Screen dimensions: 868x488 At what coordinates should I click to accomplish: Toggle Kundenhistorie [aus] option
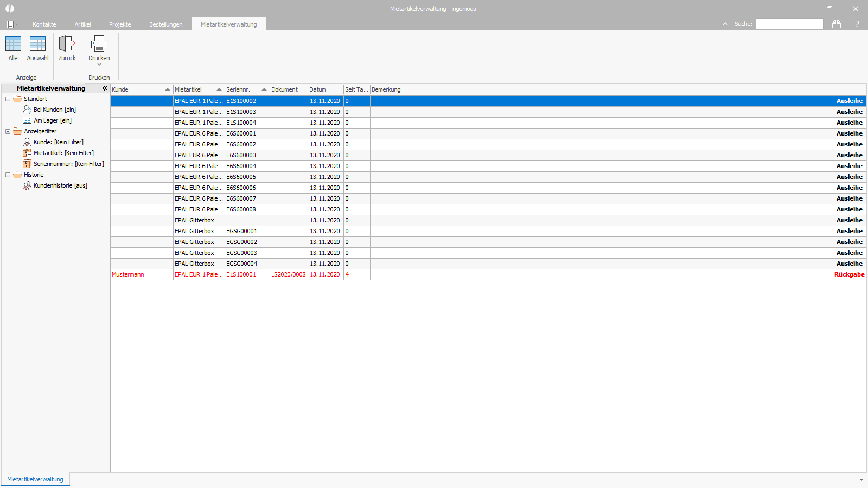tap(55, 185)
